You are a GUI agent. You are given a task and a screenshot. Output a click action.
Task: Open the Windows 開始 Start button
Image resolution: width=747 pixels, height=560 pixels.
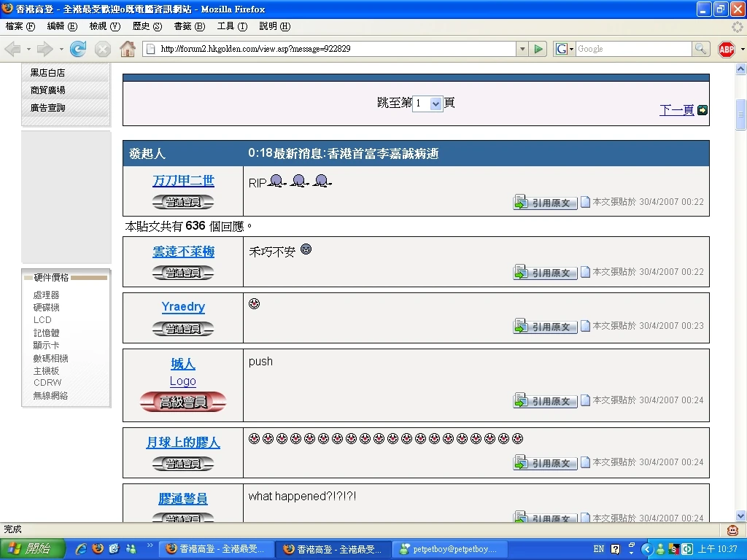coord(32,549)
